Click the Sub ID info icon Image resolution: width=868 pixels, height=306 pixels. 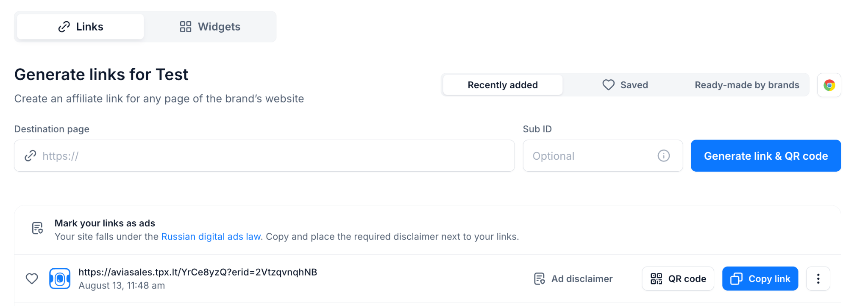pos(664,156)
